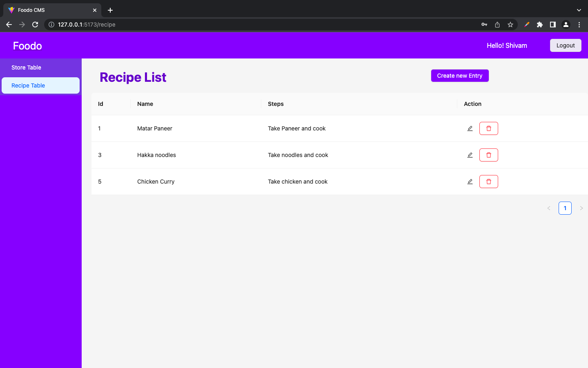Edit the Matar Paneer recipe
The width and height of the screenshot is (588, 368).
coord(470,128)
